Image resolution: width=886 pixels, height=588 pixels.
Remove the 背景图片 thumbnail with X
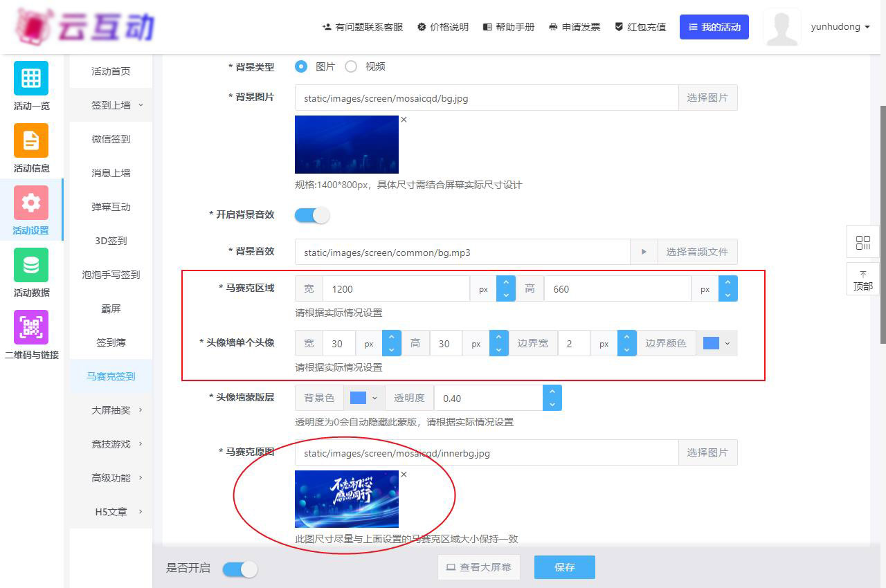pyautogui.click(x=404, y=120)
